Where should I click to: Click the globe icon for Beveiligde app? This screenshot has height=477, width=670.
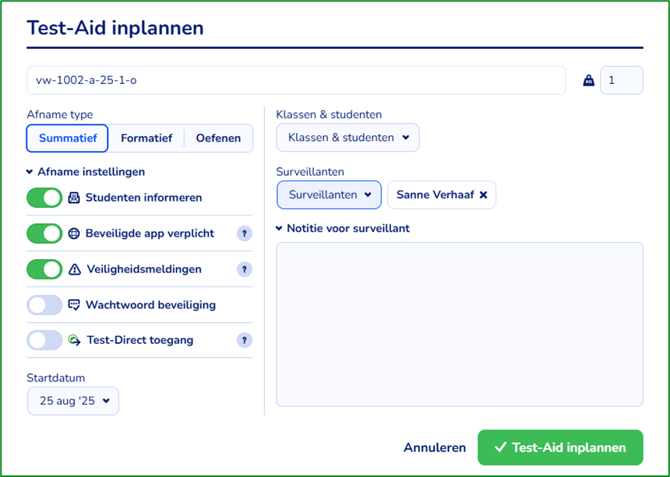point(74,233)
